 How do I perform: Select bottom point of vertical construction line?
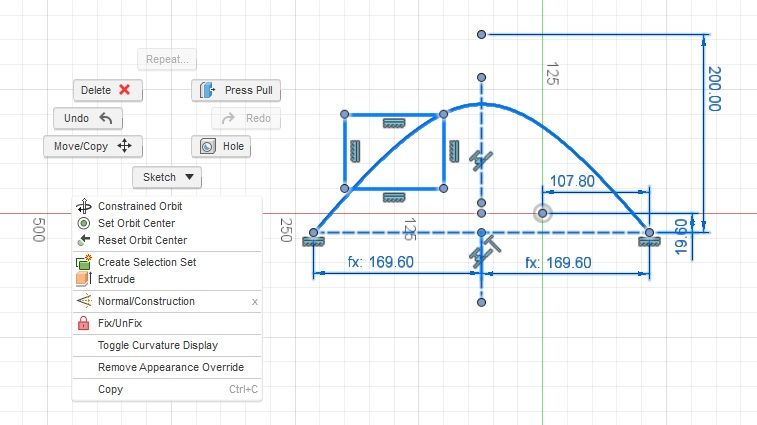pyautogui.click(x=481, y=302)
